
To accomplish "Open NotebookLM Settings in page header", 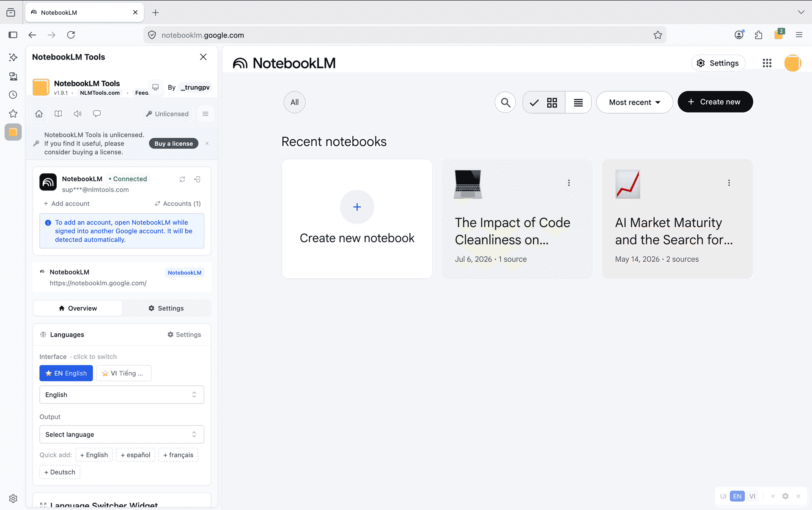I will [718, 63].
